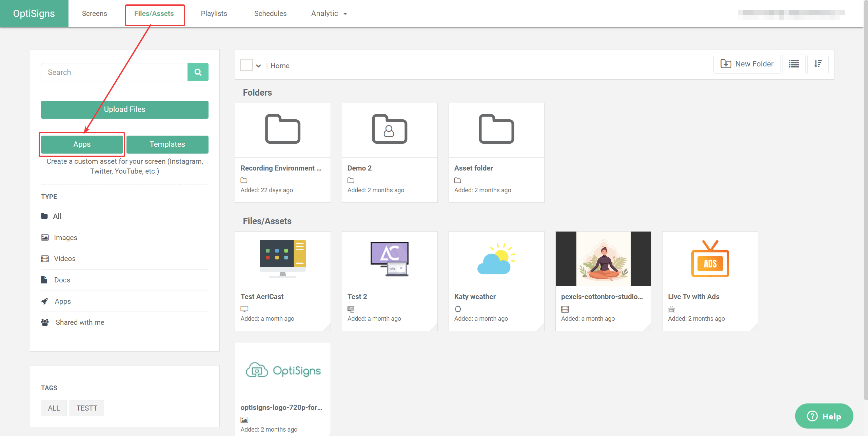Image resolution: width=868 pixels, height=436 pixels.
Task: Open the sort order icon
Action: coord(818,64)
